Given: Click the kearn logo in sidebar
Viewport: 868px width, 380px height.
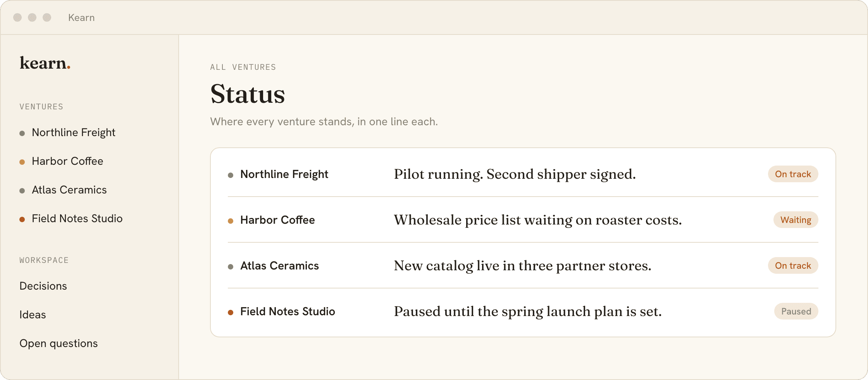Looking at the screenshot, I should 45,63.
